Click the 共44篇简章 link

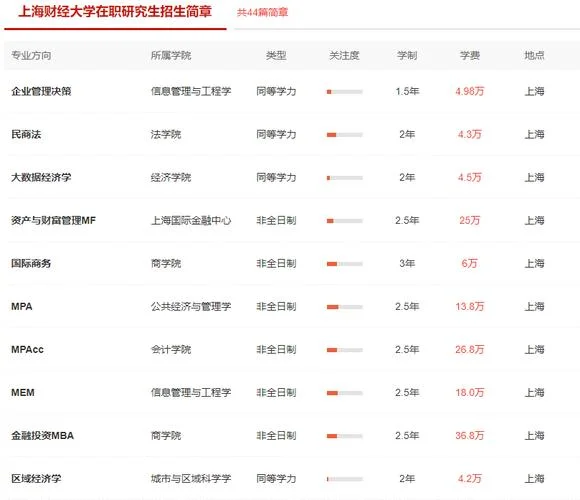262,13
